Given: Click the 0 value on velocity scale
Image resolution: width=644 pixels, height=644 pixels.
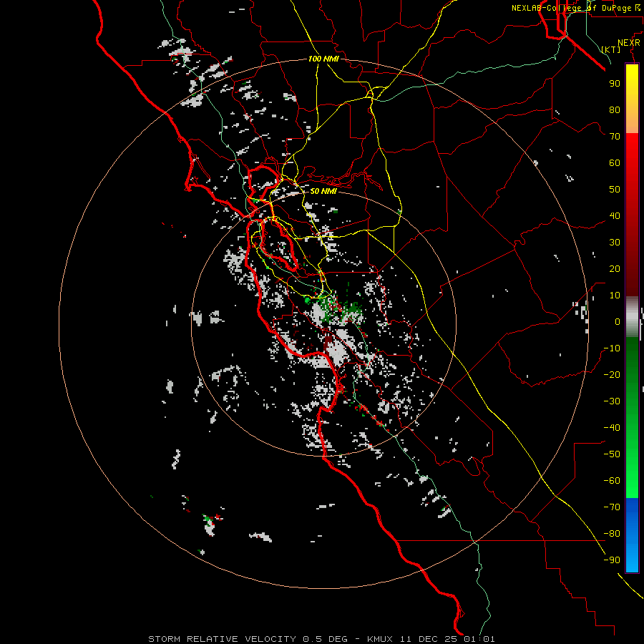Looking at the screenshot, I should pos(618,321).
